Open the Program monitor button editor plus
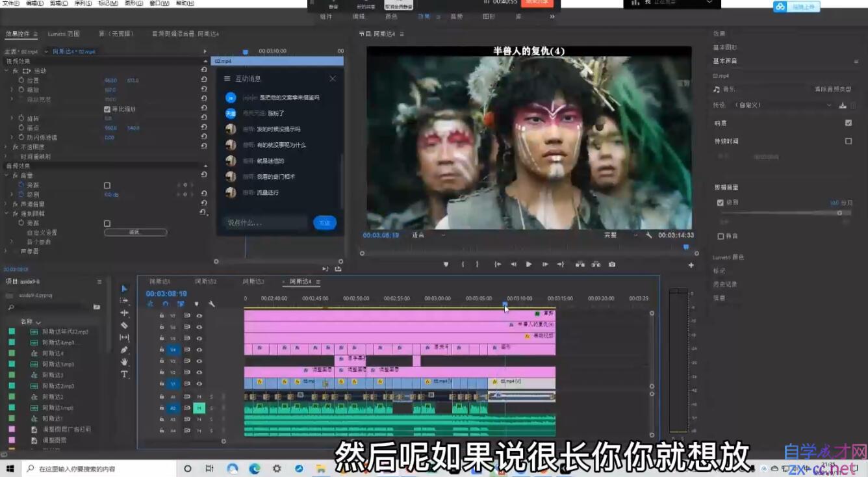 point(691,265)
